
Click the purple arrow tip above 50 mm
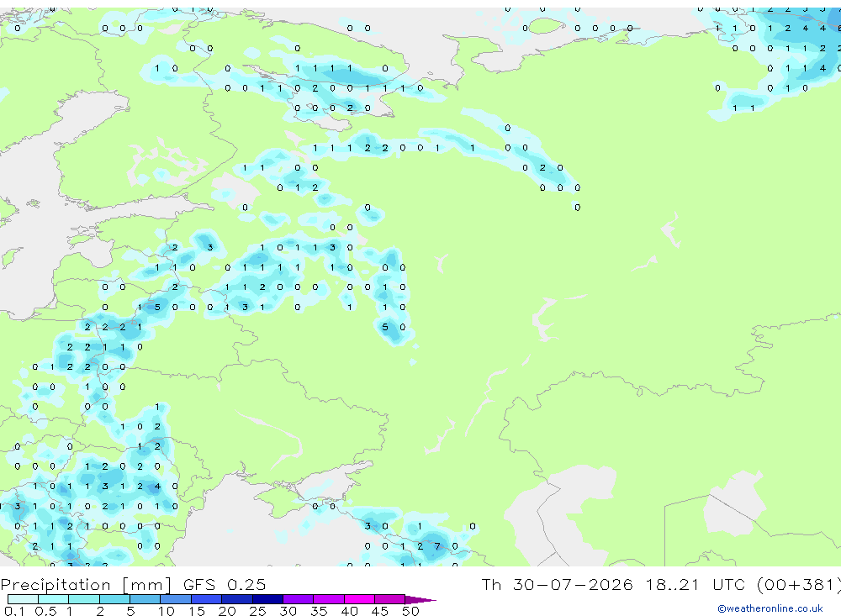(421, 600)
